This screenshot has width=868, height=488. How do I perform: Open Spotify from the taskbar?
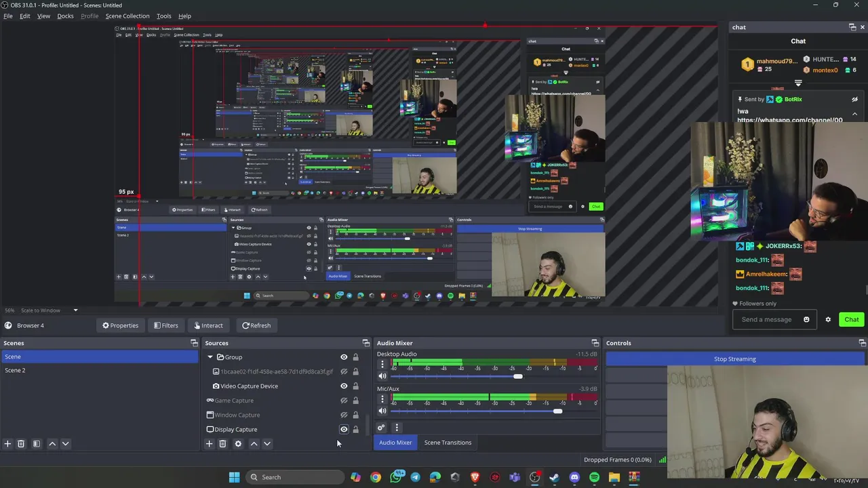coord(595,477)
